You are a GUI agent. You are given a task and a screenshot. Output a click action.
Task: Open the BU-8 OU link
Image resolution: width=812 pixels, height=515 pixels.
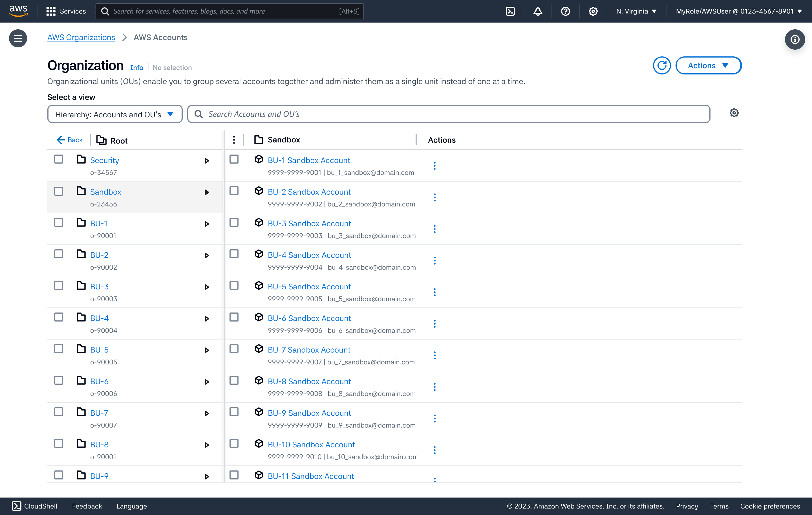pos(100,444)
